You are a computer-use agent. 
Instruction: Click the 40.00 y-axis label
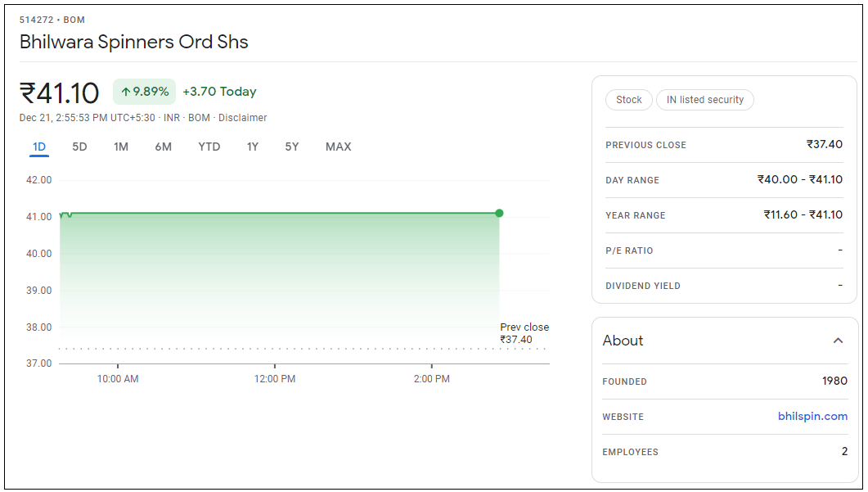click(38, 254)
